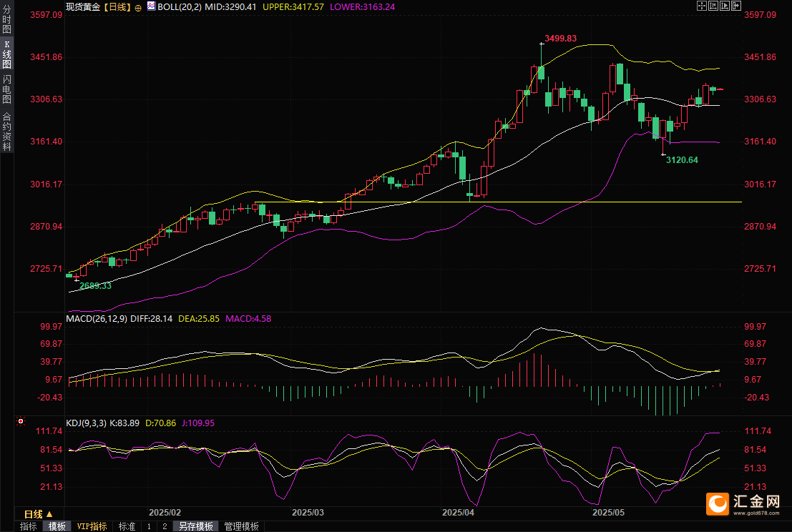Open the 日线 period dropdown
The width and height of the screenshot is (792, 532).
tap(39, 514)
